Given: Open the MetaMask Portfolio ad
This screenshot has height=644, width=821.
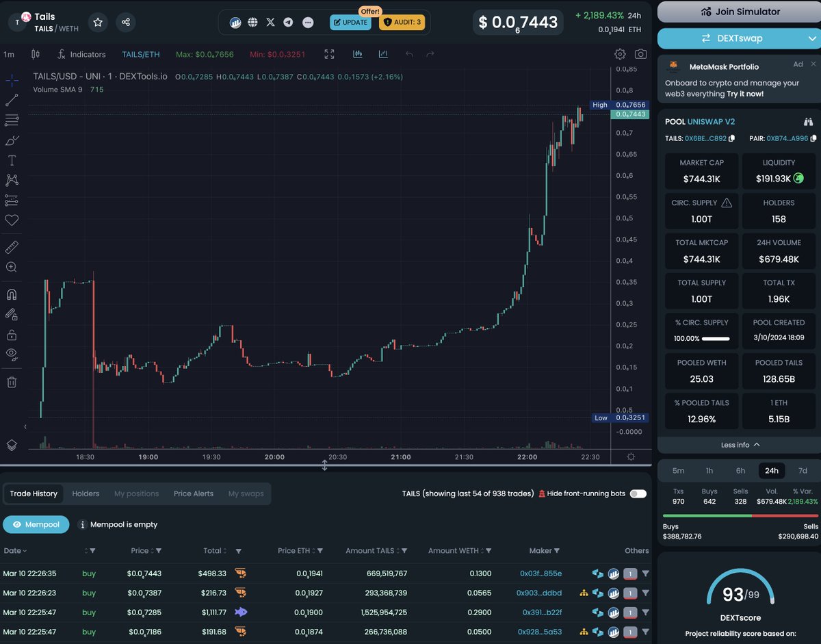Looking at the screenshot, I should [739, 79].
